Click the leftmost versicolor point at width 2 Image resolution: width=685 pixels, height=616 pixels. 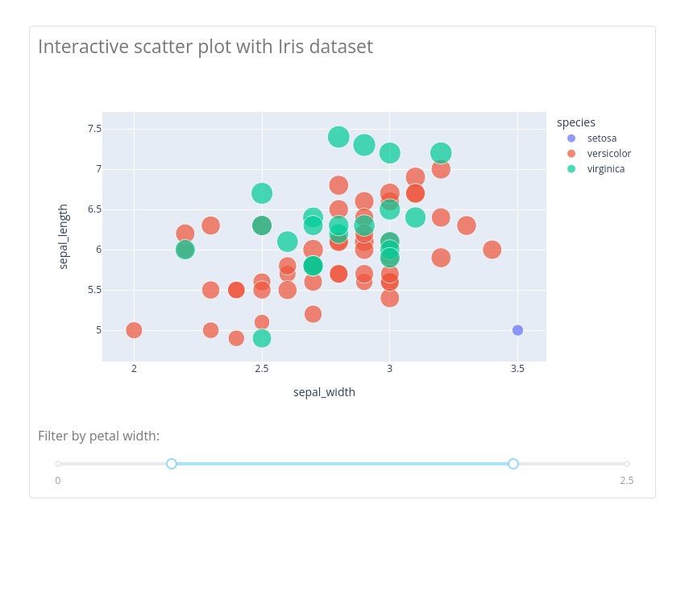134,330
